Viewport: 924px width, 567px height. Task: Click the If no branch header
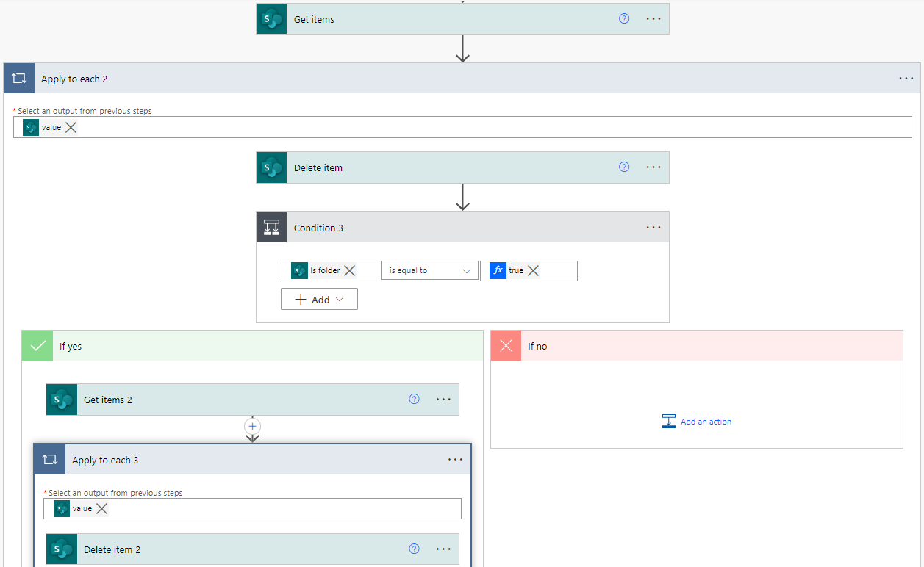697,346
